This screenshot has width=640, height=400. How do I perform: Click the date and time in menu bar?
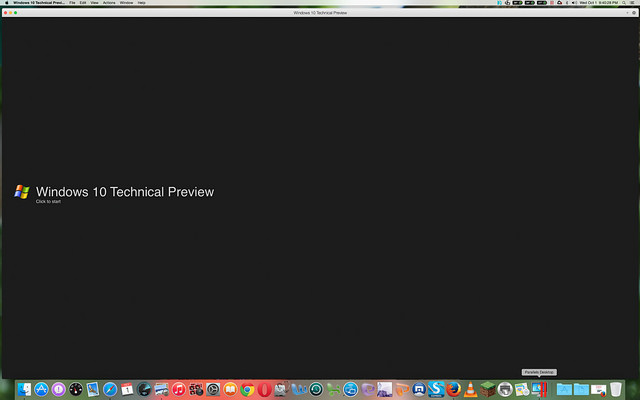(x=599, y=2)
